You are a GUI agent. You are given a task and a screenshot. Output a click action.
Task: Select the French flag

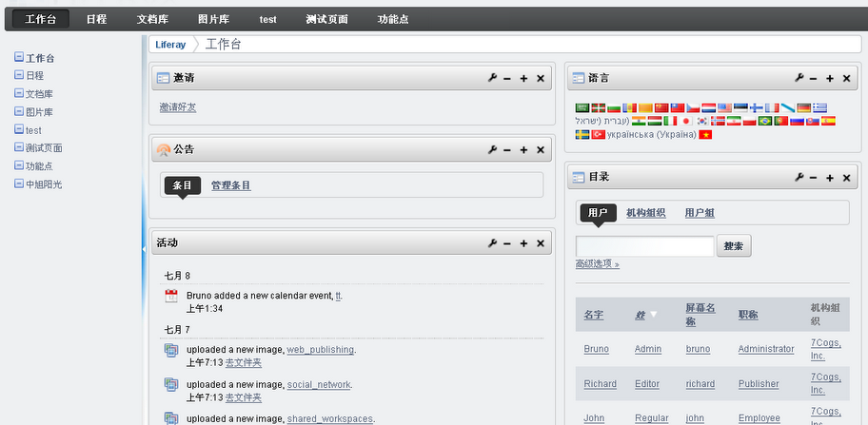pyautogui.click(x=772, y=107)
